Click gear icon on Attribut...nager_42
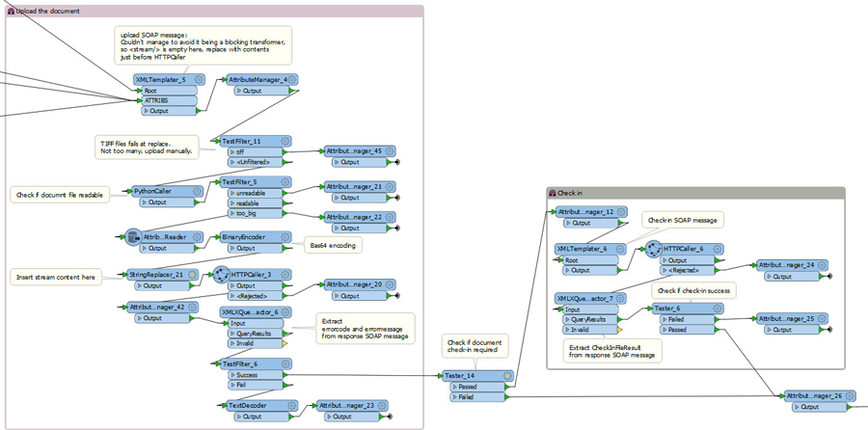 point(192,308)
